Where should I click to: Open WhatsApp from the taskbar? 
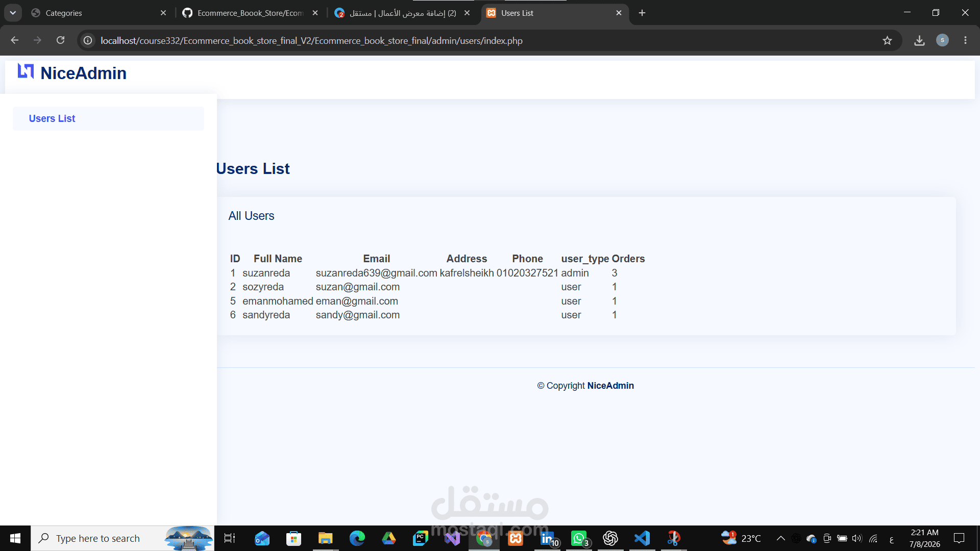pyautogui.click(x=579, y=538)
